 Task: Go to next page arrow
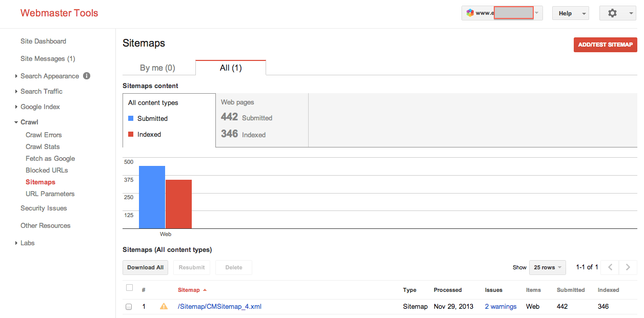coord(628,267)
